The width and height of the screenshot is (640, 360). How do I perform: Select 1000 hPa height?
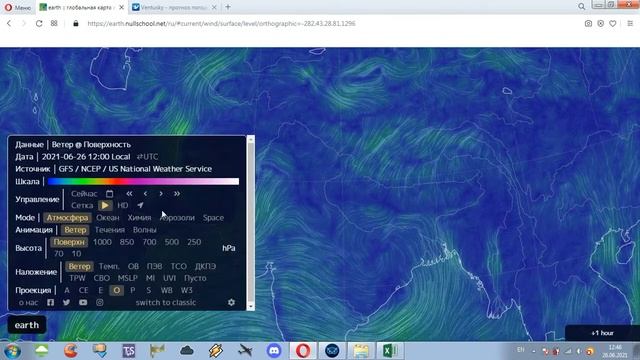[102, 242]
